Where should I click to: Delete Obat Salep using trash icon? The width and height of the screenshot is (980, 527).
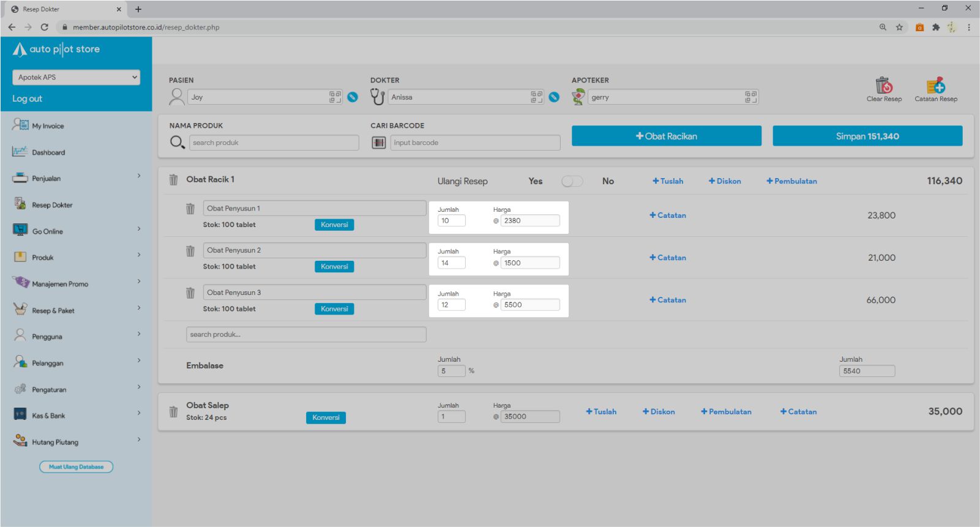click(x=174, y=412)
